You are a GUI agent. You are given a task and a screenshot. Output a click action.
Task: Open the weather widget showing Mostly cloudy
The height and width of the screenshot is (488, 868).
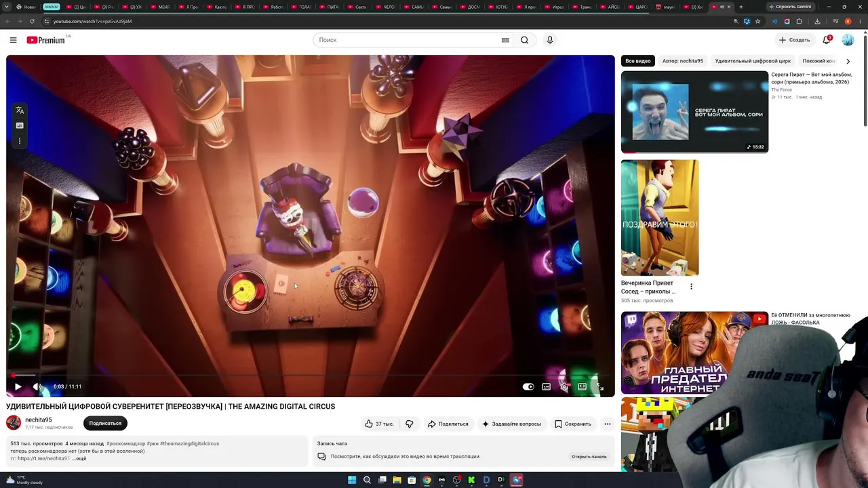tap(25, 480)
